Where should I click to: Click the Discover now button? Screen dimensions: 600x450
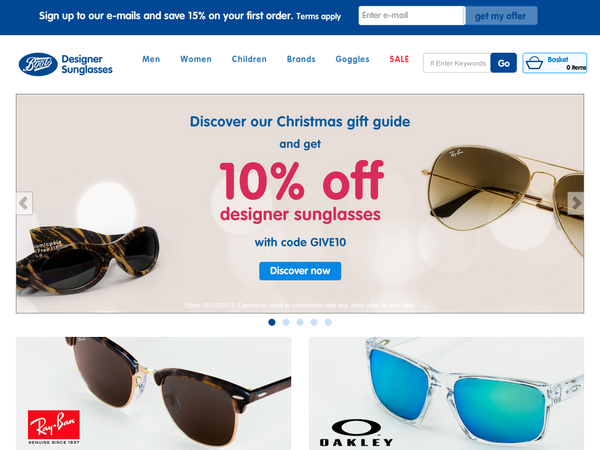300,271
